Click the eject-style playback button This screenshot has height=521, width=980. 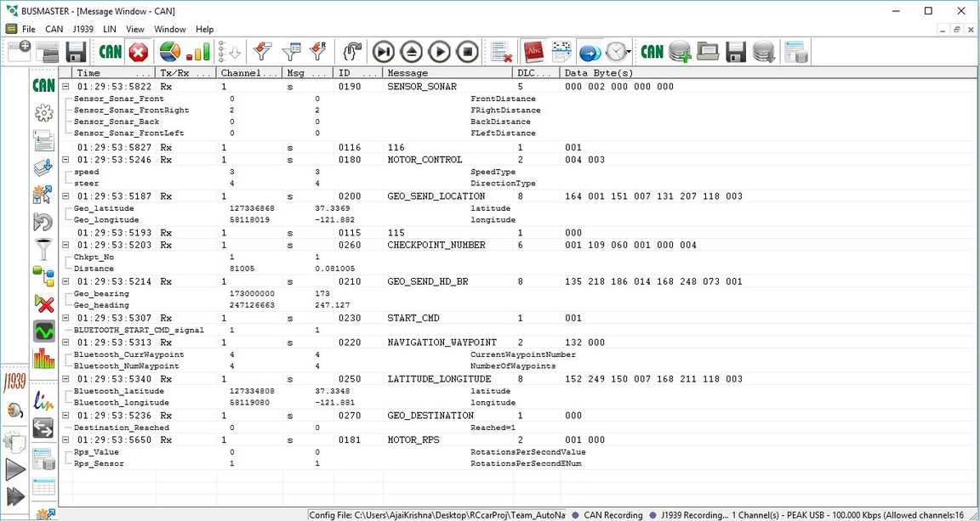pyautogui.click(x=412, y=51)
